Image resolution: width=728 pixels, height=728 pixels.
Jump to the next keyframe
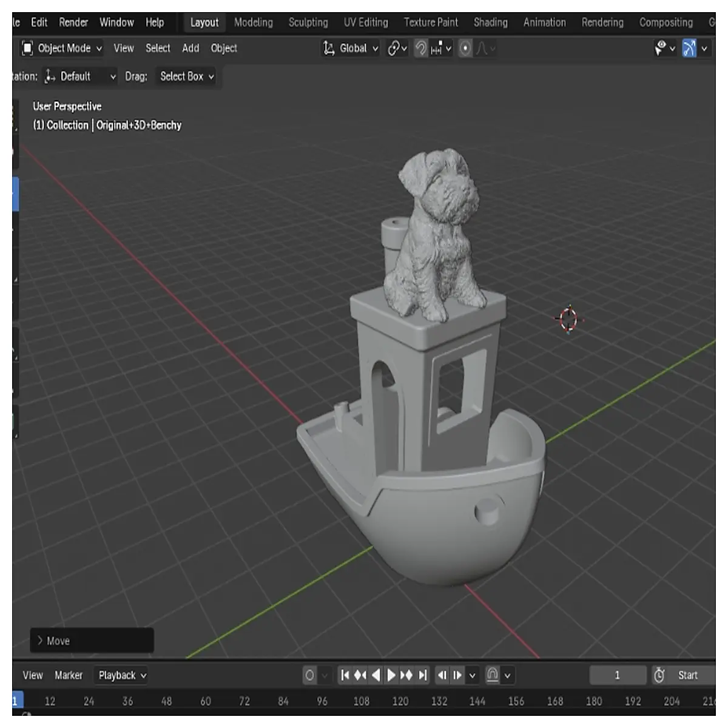click(x=406, y=675)
